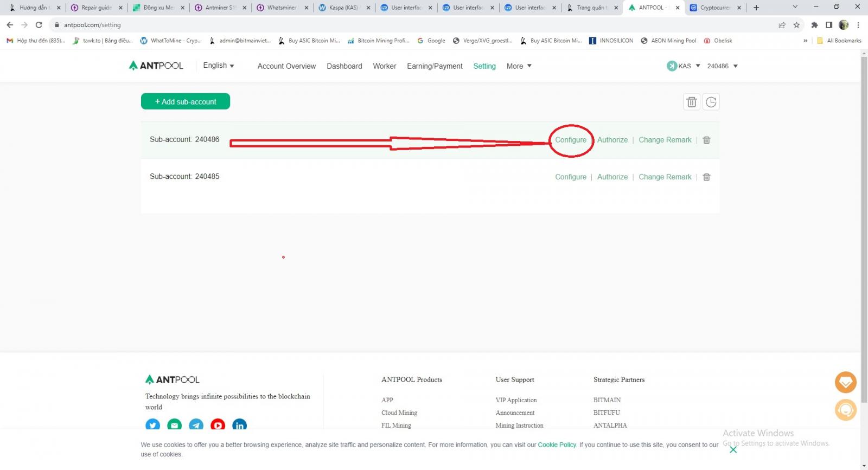868x470 pixels.
Task: Open the English language dropdown
Action: 219,66
